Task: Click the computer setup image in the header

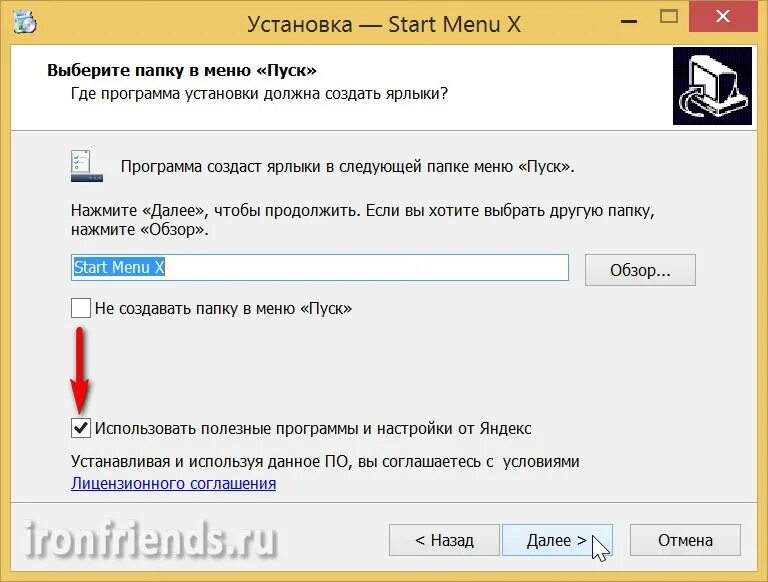Action: (x=712, y=86)
